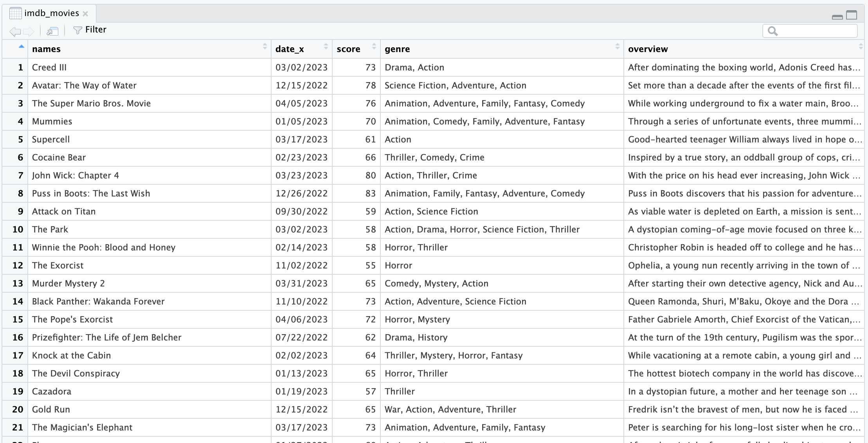Click the magnifying glass search icon

coord(773,31)
